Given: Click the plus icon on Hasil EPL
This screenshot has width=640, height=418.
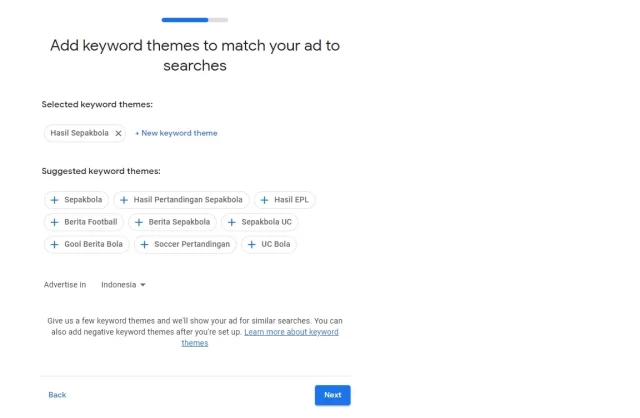Looking at the screenshot, I should pos(264,200).
